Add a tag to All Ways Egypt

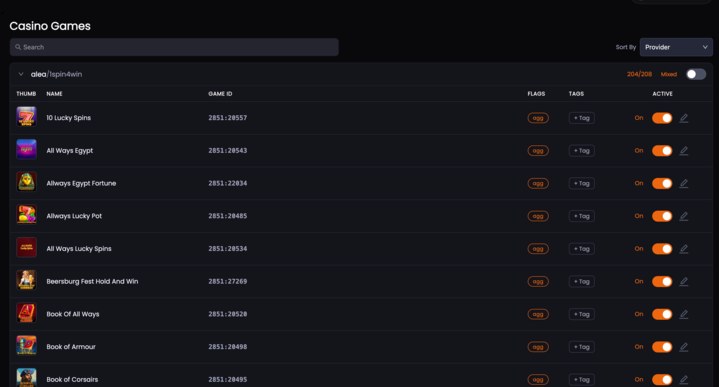(581, 150)
